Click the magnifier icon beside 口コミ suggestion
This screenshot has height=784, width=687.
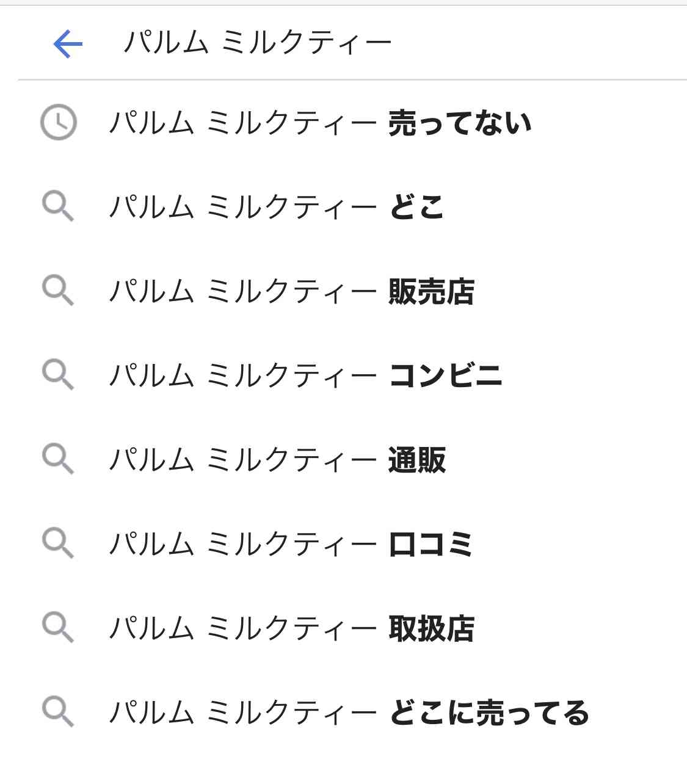click(58, 543)
